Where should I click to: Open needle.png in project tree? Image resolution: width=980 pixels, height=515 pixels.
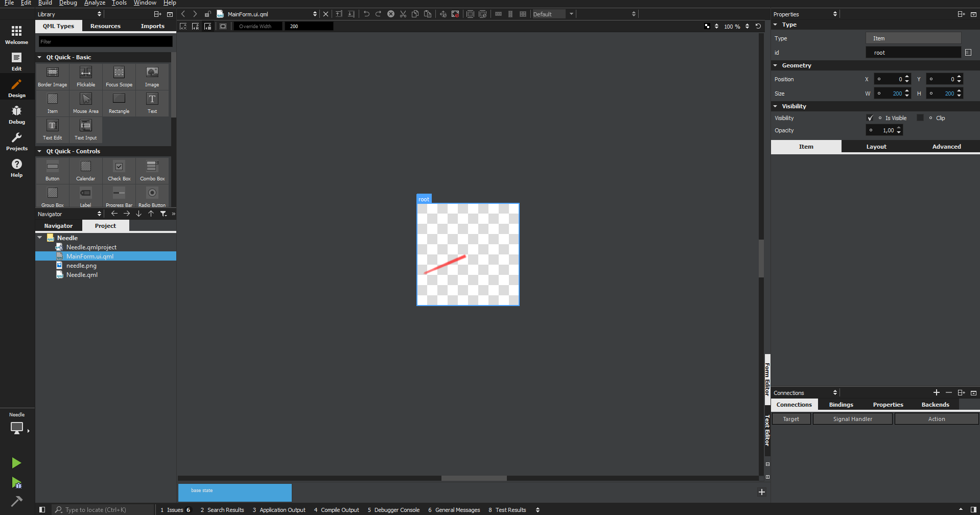tap(81, 266)
